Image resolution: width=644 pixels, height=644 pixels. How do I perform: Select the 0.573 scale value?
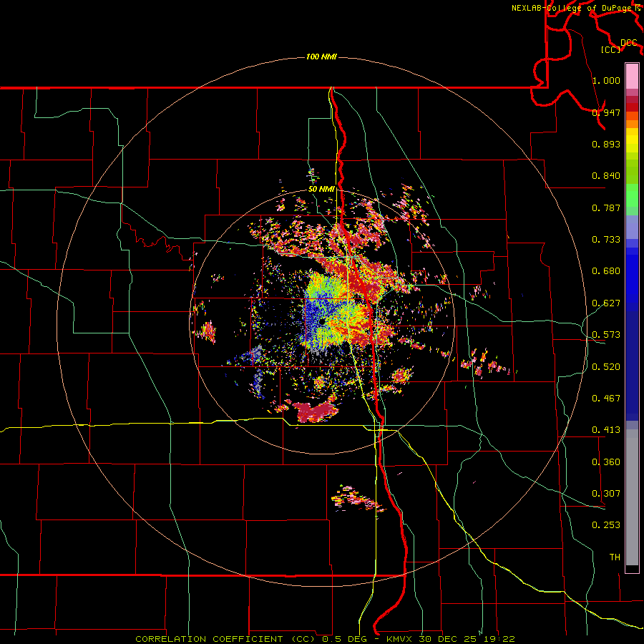606,335
